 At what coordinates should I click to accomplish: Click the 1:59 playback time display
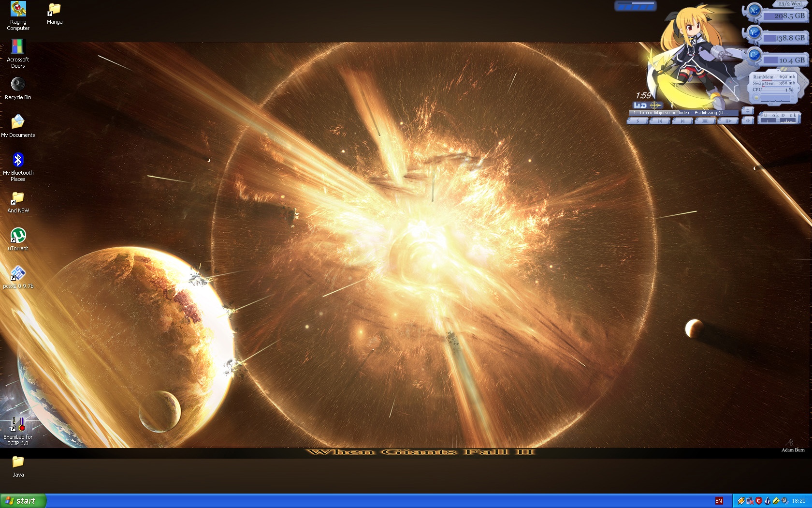pos(643,95)
